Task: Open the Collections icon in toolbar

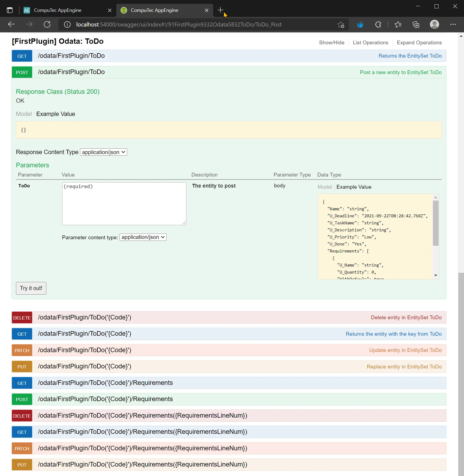Action: (416, 25)
